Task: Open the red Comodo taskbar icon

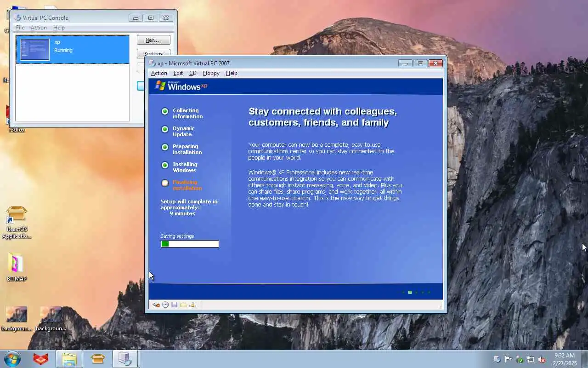Action: pyautogui.click(x=41, y=359)
